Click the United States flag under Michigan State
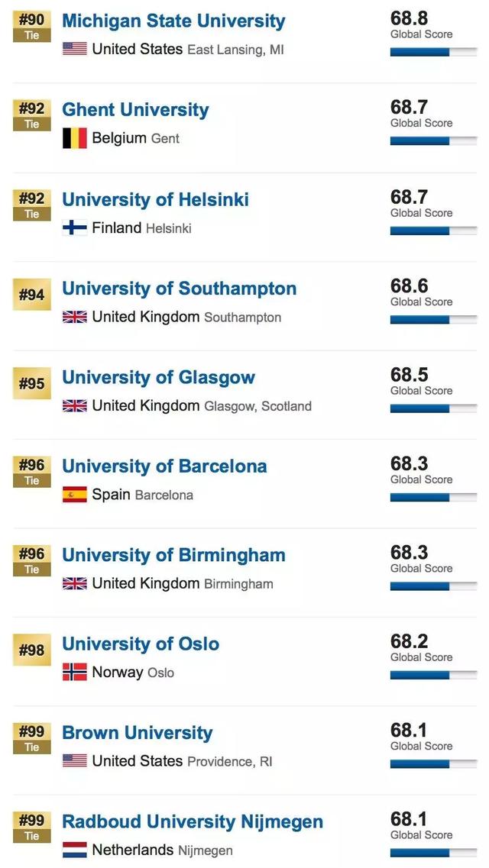 click(74, 49)
